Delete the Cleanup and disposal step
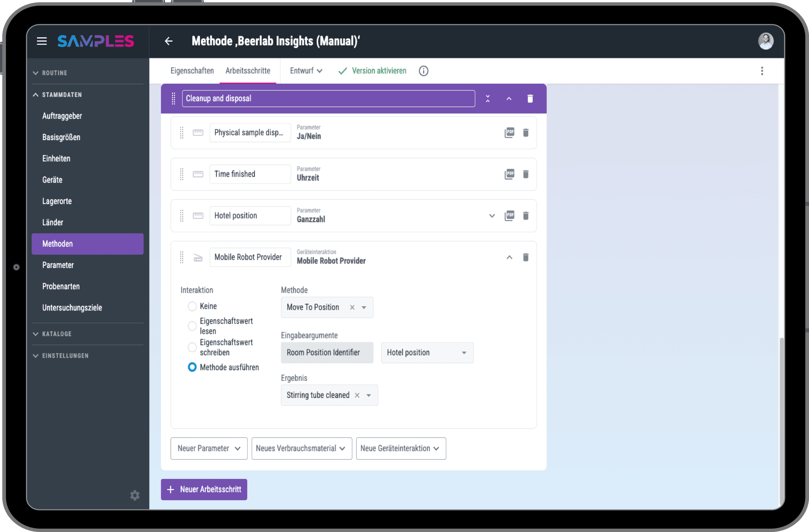This screenshot has width=809, height=532. click(530, 99)
